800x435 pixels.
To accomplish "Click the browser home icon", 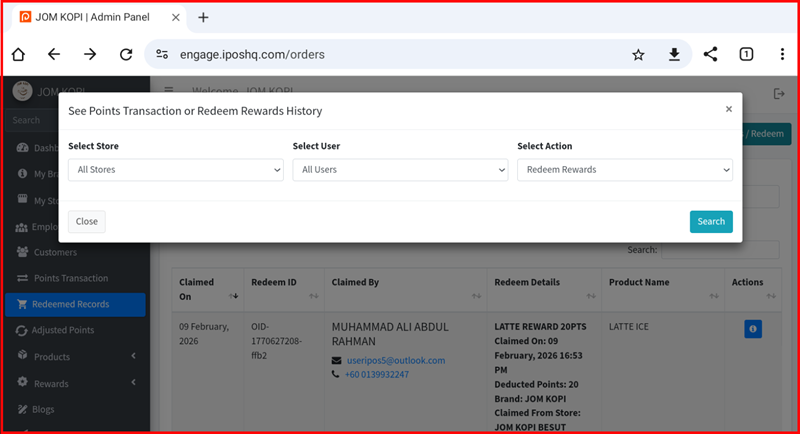I will tap(18, 55).
